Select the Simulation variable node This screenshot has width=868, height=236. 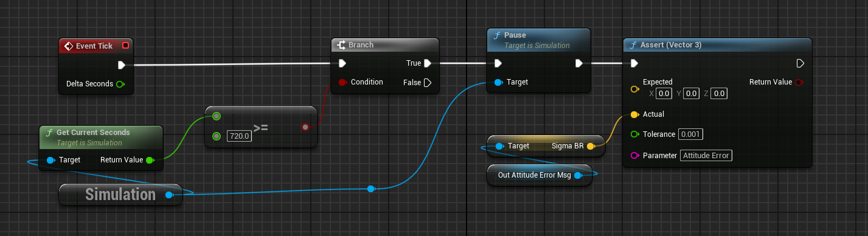120,195
